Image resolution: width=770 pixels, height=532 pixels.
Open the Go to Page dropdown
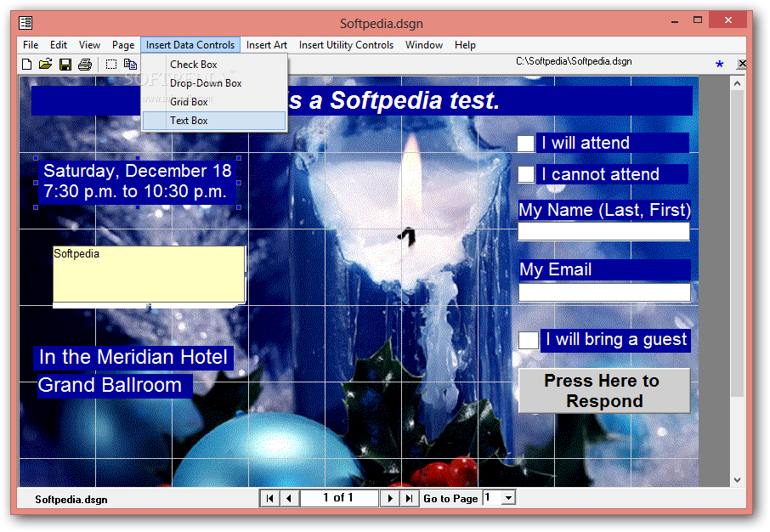point(509,498)
